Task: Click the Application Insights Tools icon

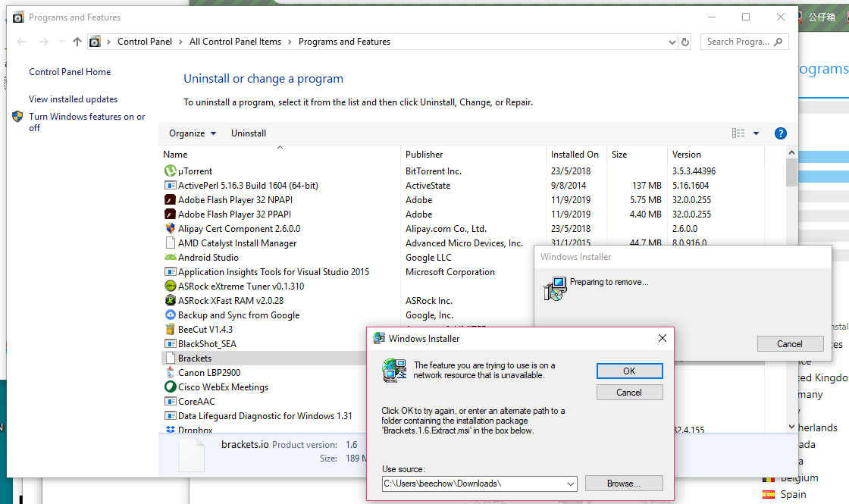Action: (170, 272)
